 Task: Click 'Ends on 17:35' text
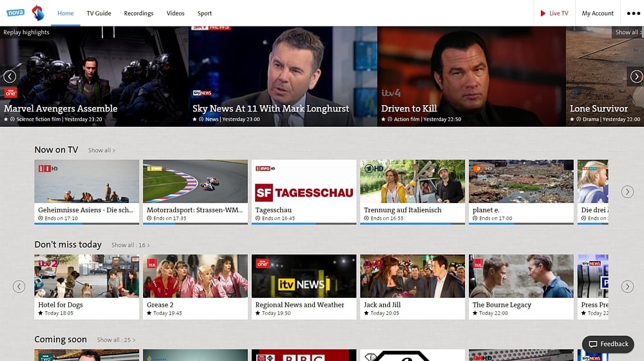click(x=169, y=219)
